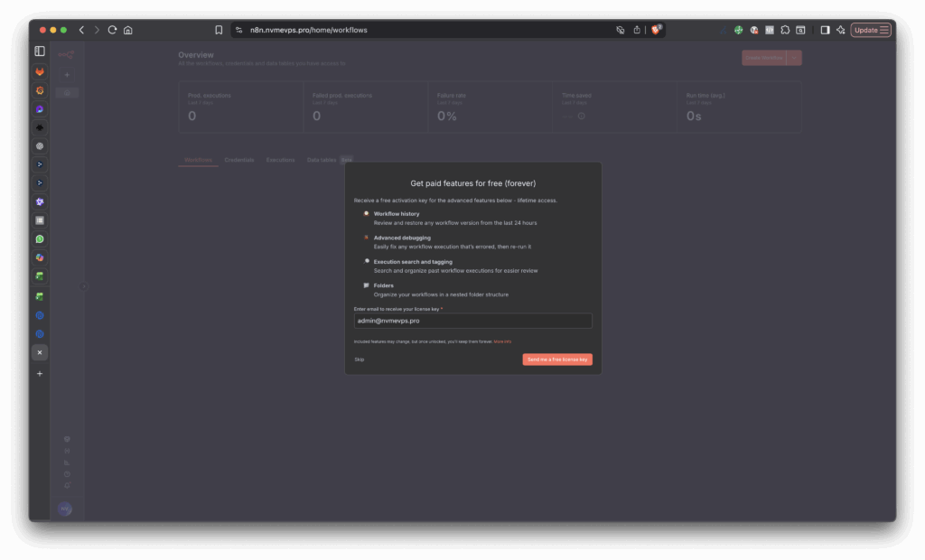Click Send me a free license key
This screenshot has width=925, height=560.
pos(556,359)
